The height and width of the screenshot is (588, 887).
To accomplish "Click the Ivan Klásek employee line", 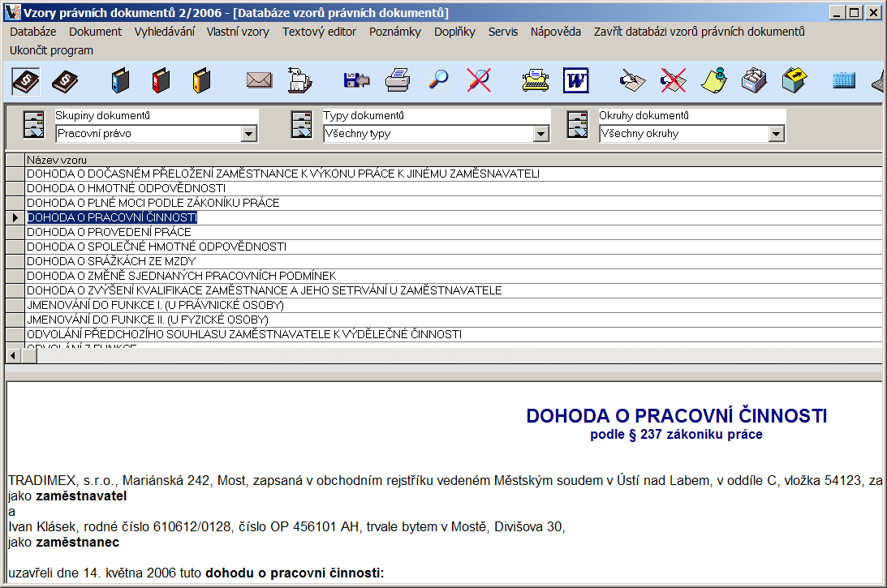I will pos(286,527).
